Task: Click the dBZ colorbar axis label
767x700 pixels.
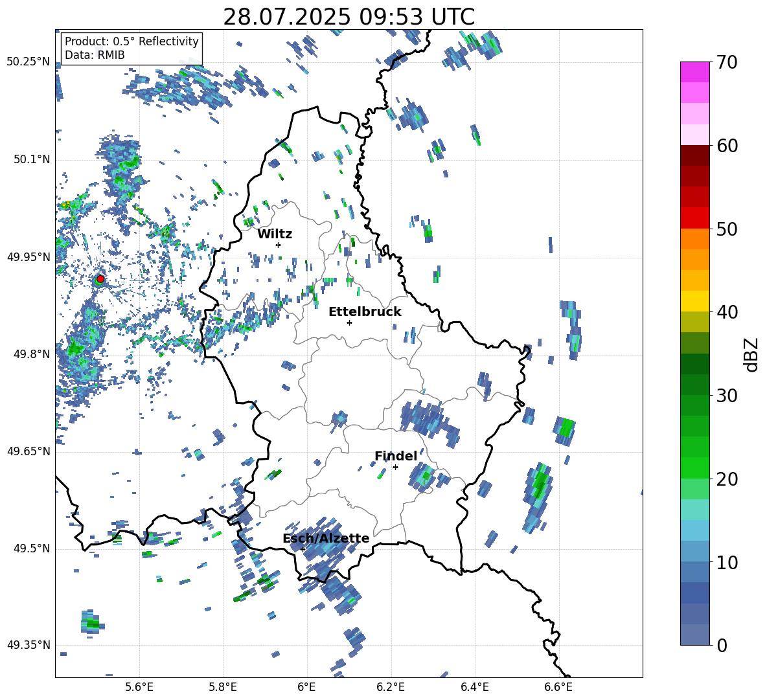Action: pyautogui.click(x=751, y=354)
